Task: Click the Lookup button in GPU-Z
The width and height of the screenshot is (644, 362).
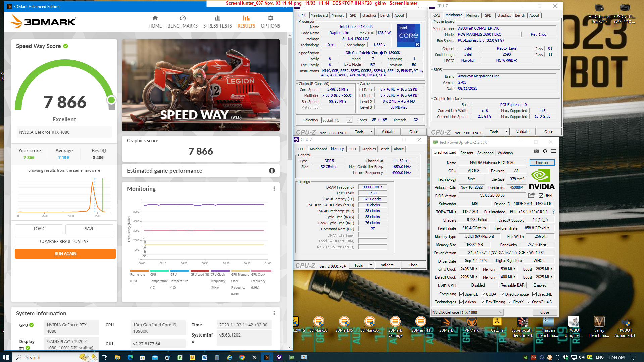Action: pos(542,163)
